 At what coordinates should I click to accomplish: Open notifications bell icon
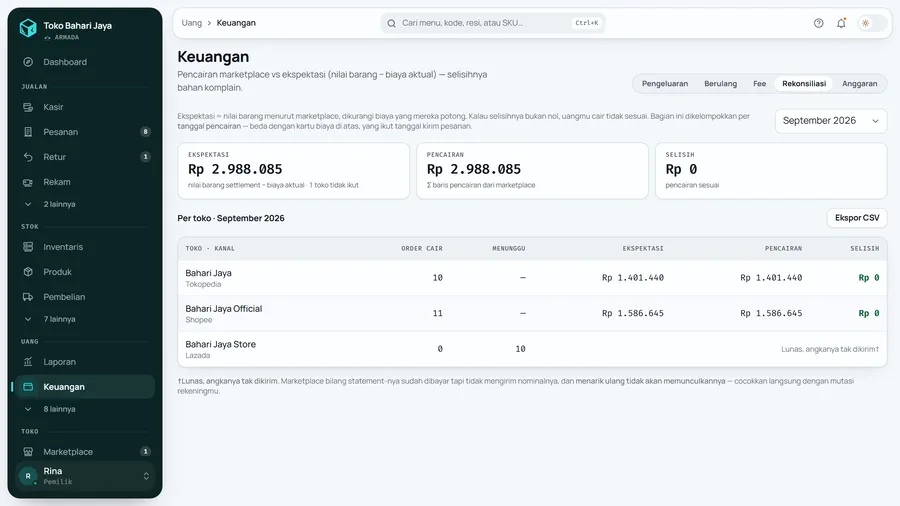coord(841,23)
